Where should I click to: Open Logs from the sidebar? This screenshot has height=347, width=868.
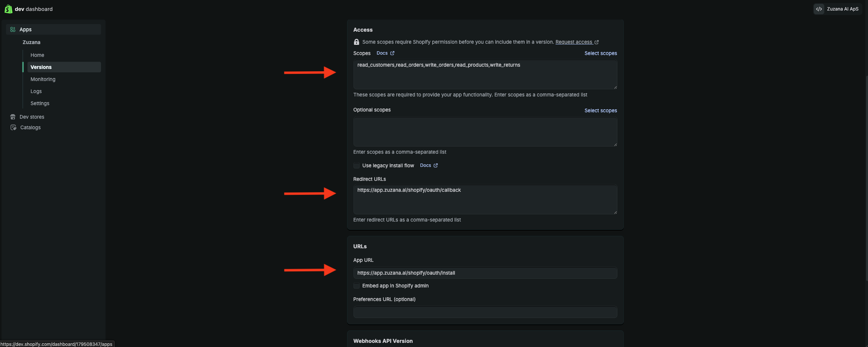pos(36,91)
